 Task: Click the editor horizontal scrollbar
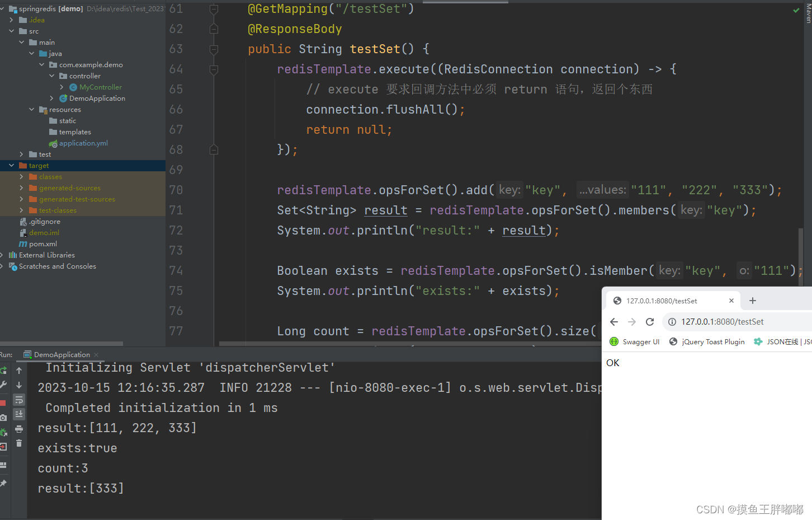410,344
